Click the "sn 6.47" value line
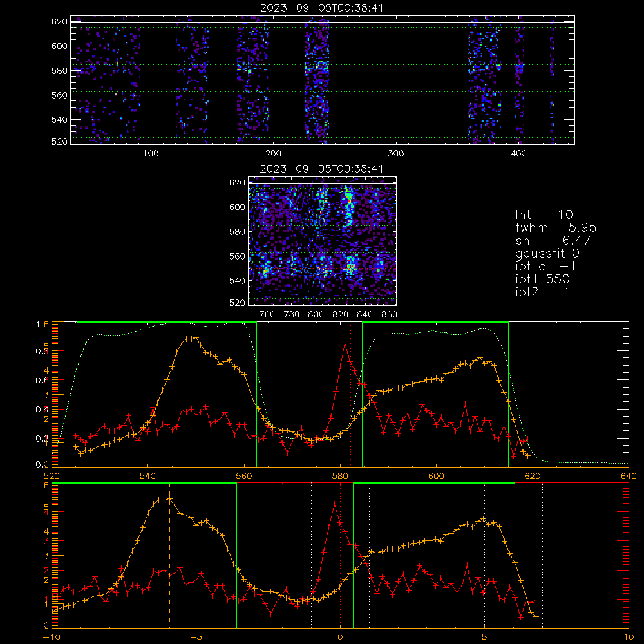Screen dimensions: 644x644 coord(553,240)
